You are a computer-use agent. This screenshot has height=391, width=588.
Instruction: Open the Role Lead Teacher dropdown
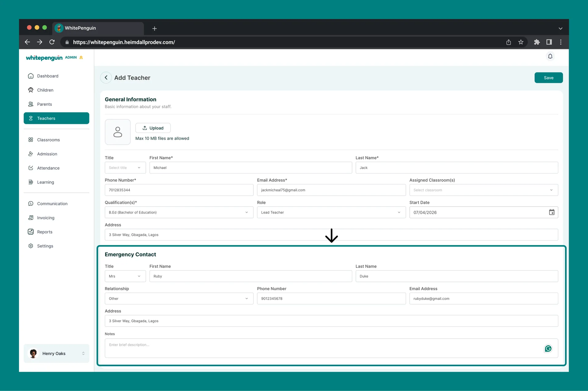click(331, 212)
